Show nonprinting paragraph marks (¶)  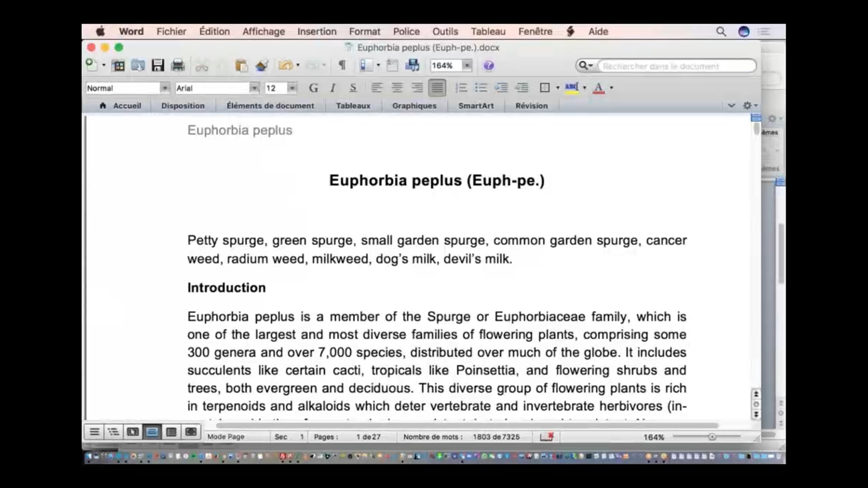coord(342,66)
